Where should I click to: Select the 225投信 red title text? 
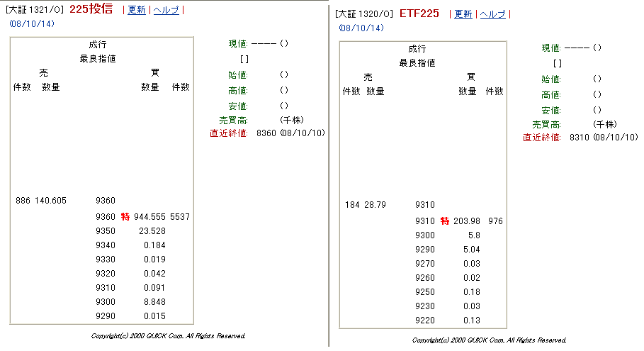click(91, 9)
